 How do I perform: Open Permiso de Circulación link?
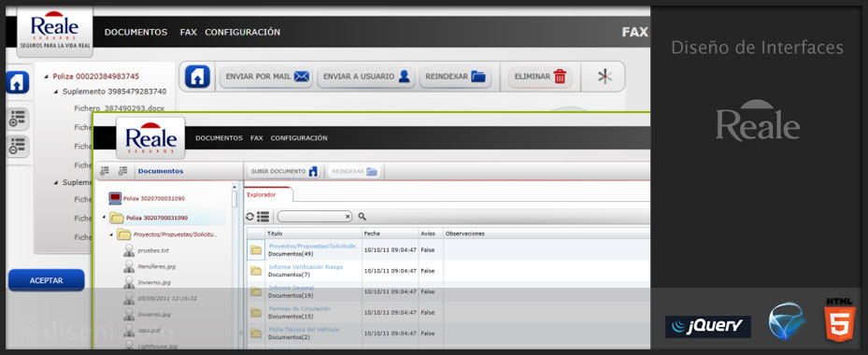pos(300,308)
